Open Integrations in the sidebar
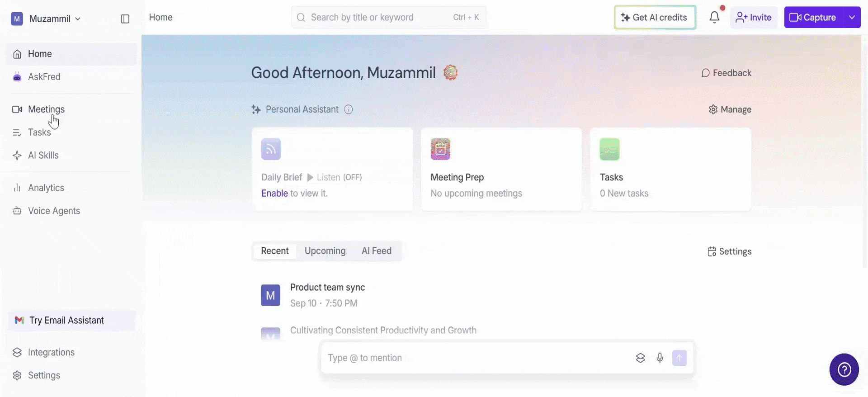The image size is (868, 397). coord(71,353)
